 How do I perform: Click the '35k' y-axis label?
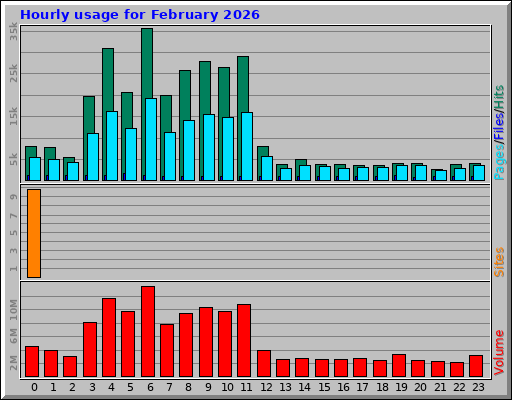13,32
